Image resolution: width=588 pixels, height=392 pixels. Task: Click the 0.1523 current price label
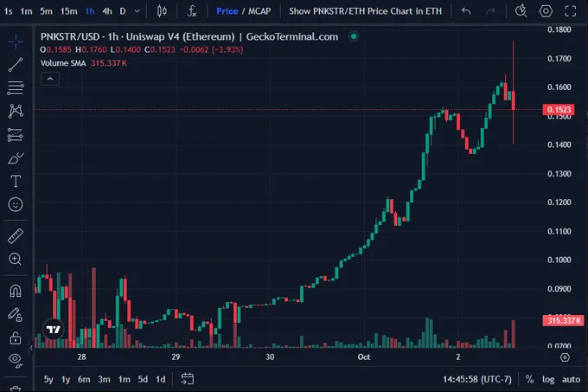(559, 110)
